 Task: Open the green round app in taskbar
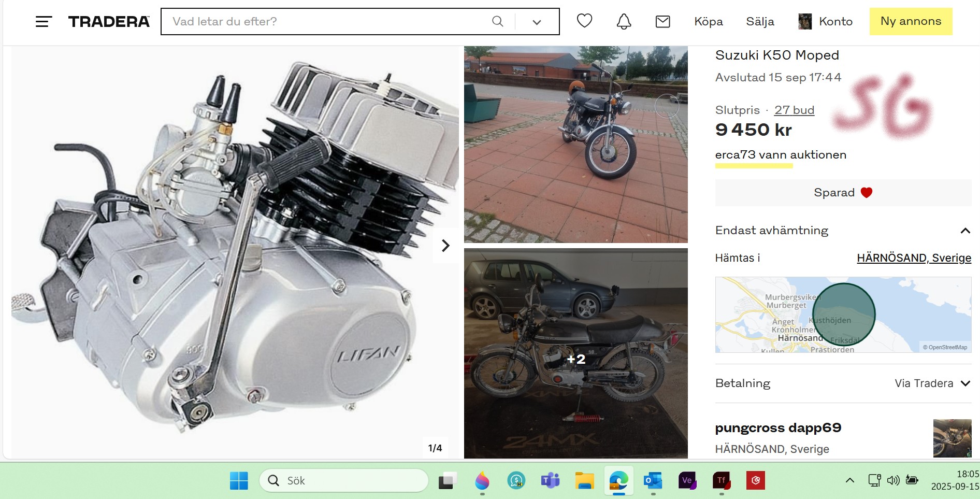[x=516, y=481]
